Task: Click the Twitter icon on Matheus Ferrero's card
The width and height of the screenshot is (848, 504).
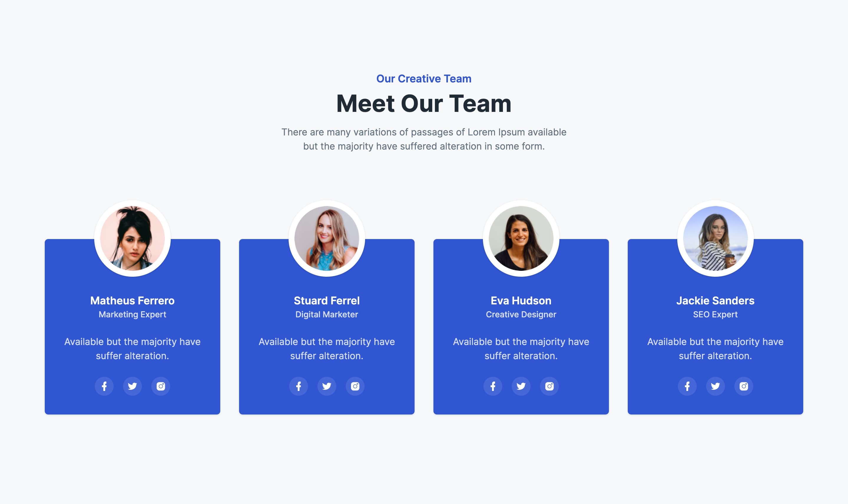Action: (x=132, y=386)
